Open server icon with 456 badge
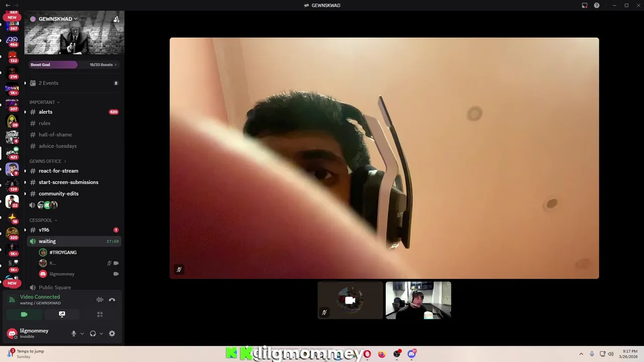This screenshot has width=644, height=362. coord(12,41)
